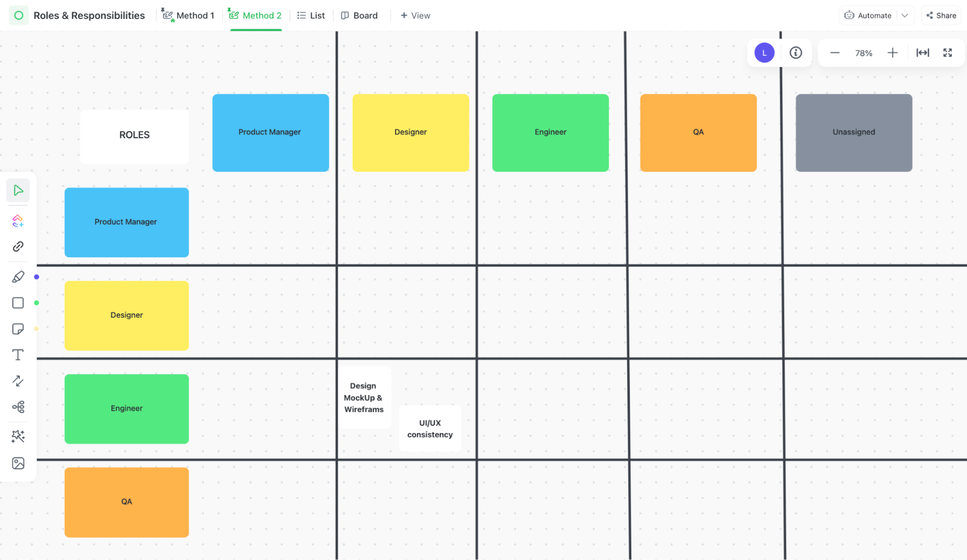Zoom in with the plus button

tap(893, 53)
